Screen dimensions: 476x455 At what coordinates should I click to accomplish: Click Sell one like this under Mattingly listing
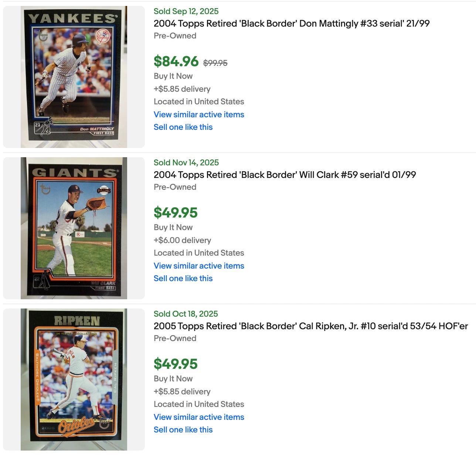(x=183, y=127)
